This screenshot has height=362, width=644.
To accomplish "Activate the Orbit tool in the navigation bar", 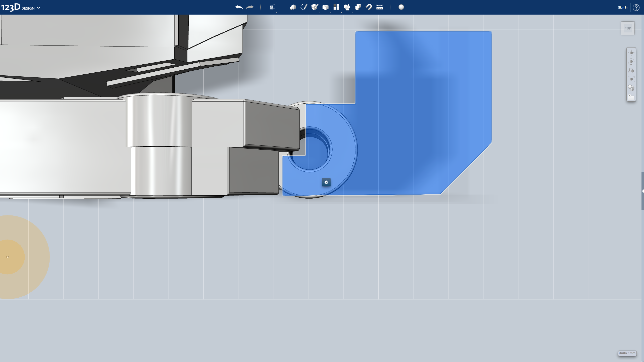I will coord(631,61).
